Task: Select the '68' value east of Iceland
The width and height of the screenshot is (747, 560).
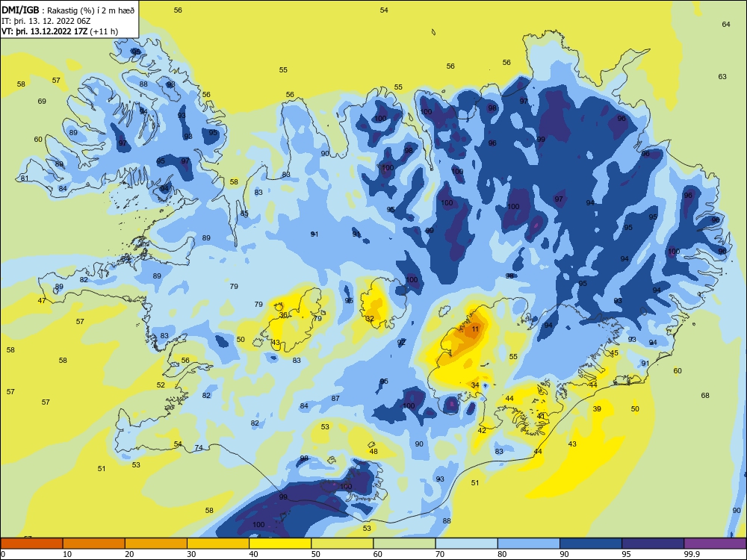Action: click(705, 395)
